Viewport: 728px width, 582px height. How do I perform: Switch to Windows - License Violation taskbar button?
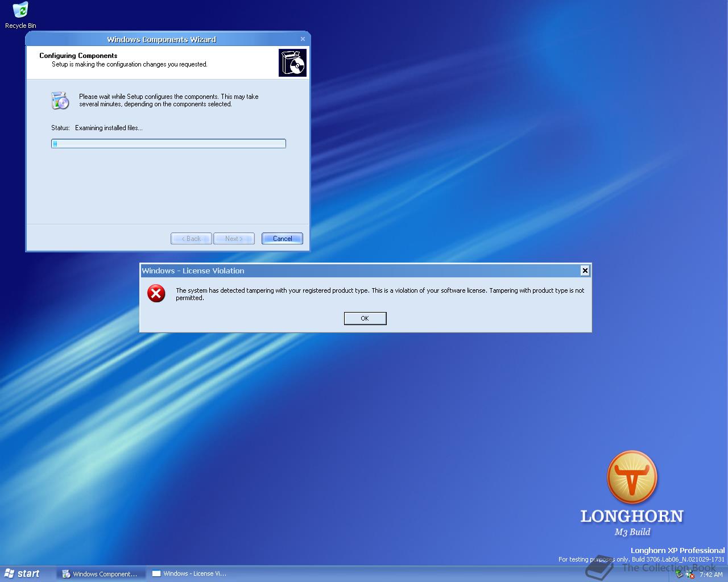pyautogui.click(x=191, y=574)
